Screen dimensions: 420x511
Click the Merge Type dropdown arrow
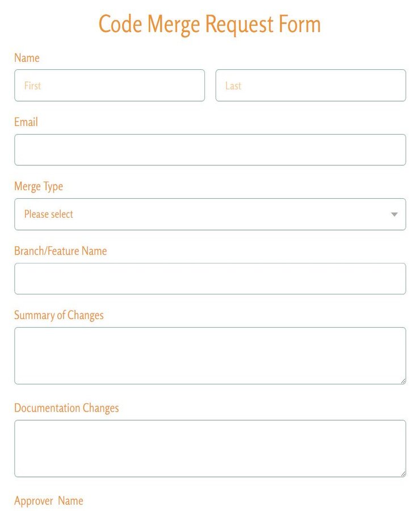tap(393, 214)
